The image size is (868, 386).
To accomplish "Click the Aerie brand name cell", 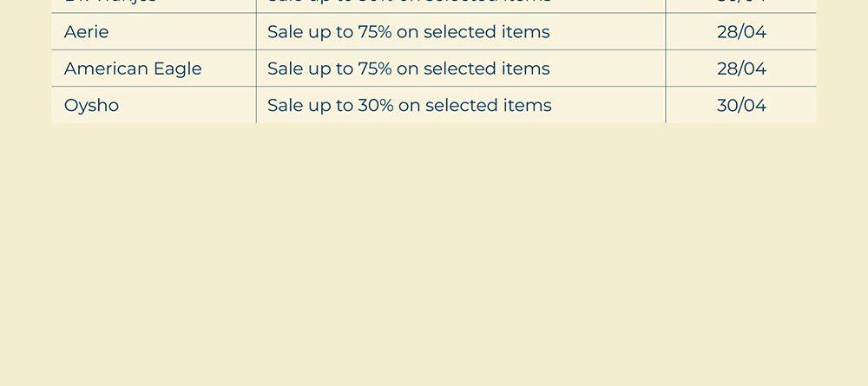I will 87,32.
